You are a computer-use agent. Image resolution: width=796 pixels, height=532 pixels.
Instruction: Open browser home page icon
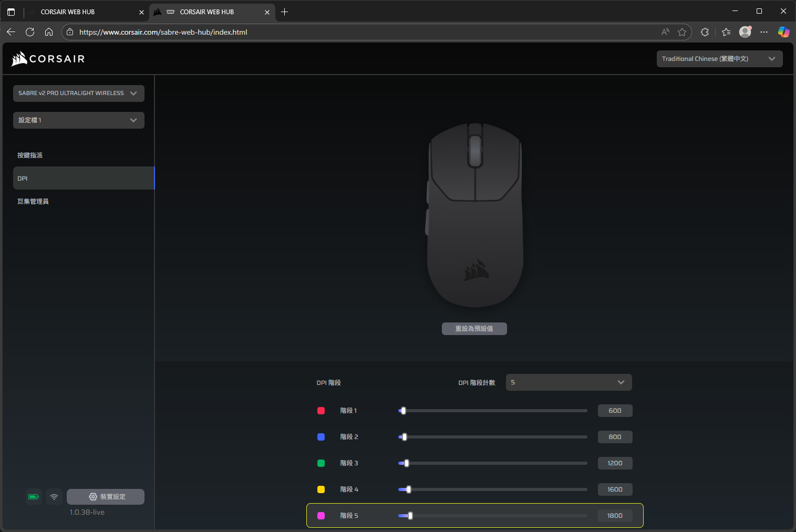[49, 32]
